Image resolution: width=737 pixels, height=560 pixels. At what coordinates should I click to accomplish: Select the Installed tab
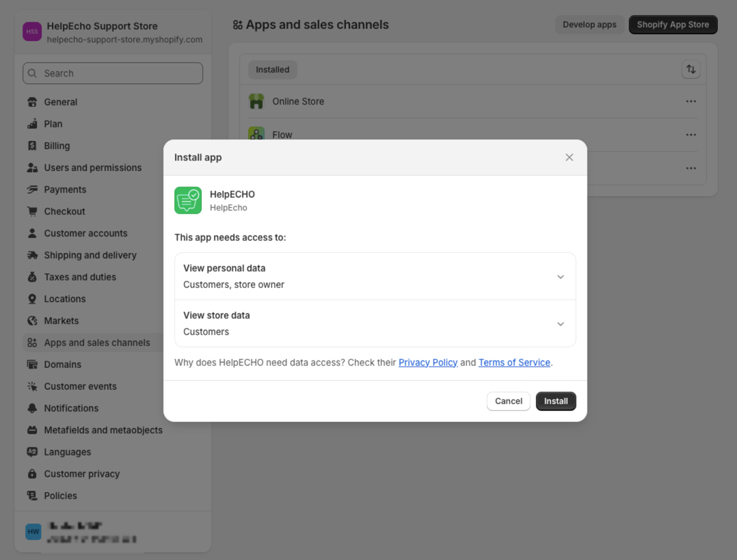[x=272, y=70]
